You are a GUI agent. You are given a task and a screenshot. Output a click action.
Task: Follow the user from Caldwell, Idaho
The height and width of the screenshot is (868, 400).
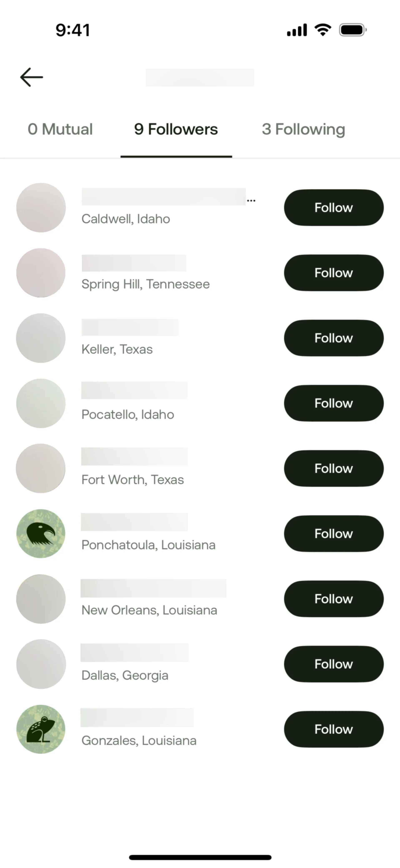[x=333, y=208]
